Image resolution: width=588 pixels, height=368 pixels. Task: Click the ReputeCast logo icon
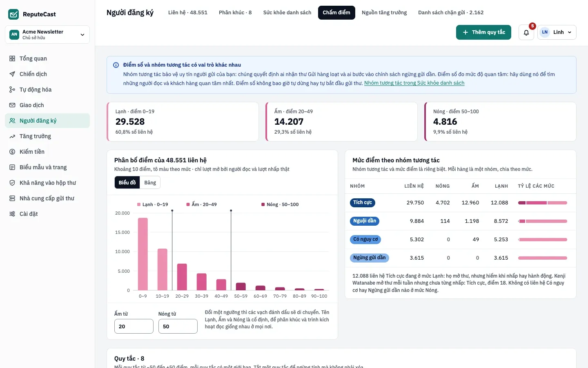[13, 14]
